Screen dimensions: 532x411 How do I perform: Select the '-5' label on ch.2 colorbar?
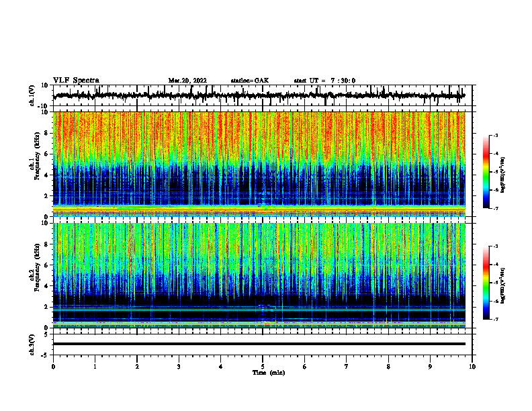pos(496,283)
